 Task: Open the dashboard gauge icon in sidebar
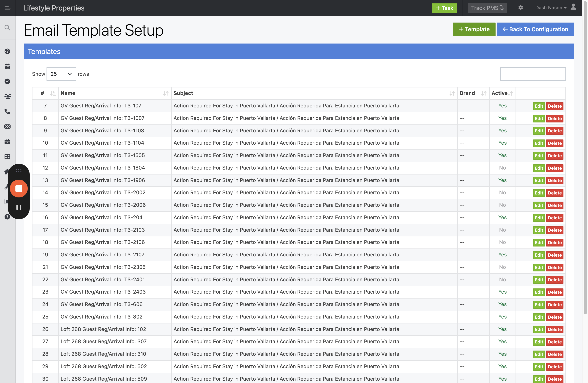click(x=7, y=51)
